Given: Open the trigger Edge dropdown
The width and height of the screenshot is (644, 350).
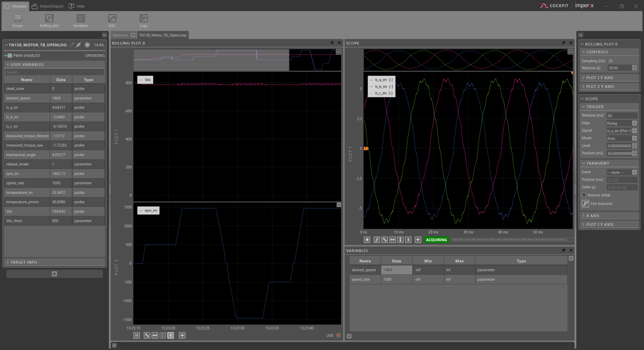Looking at the screenshot, I should pos(622,123).
